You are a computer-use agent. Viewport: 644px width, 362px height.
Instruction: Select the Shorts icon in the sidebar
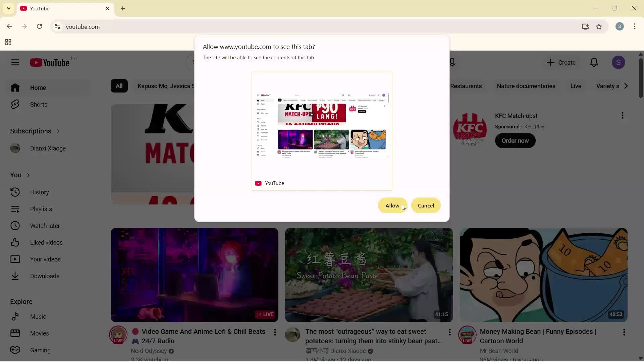[x=15, y=105]
